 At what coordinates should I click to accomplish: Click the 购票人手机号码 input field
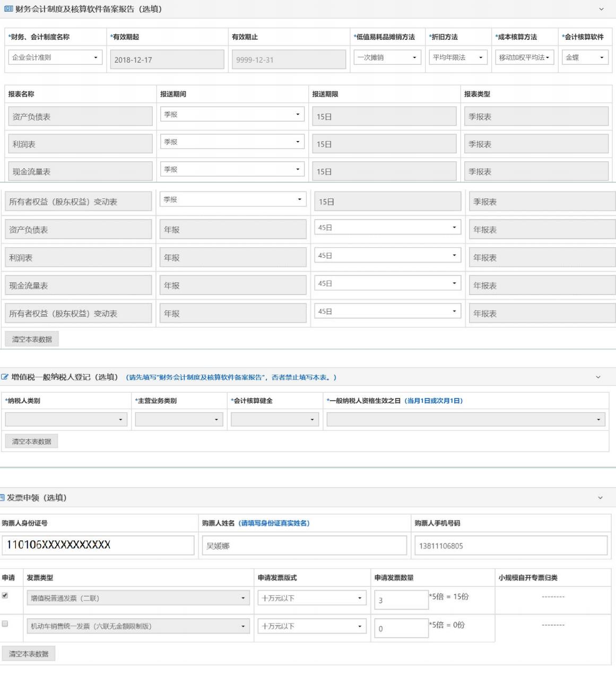510,546
